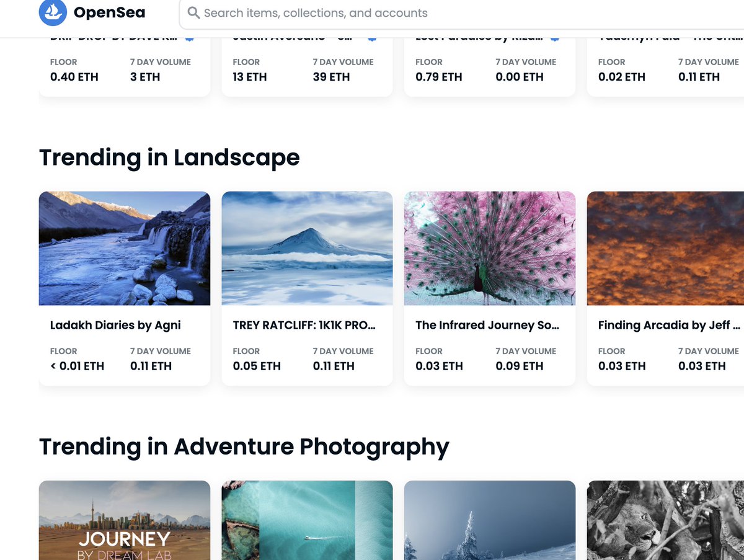
Task: Open the Ladakh Diaries landscape thumbnail
Action: pyautogui.click(x=125, y=248)
